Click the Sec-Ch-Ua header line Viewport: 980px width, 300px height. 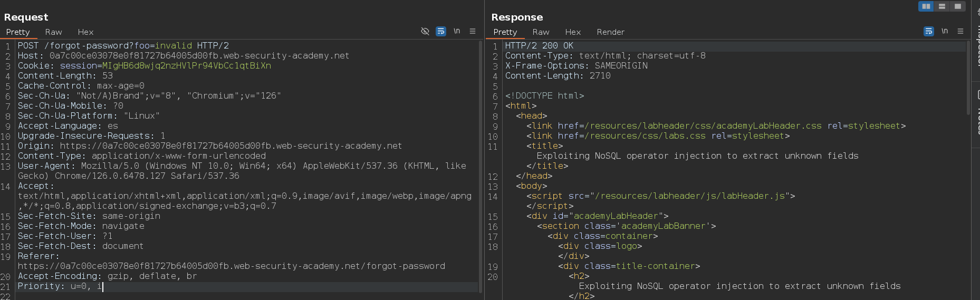[x=149, y=96]
